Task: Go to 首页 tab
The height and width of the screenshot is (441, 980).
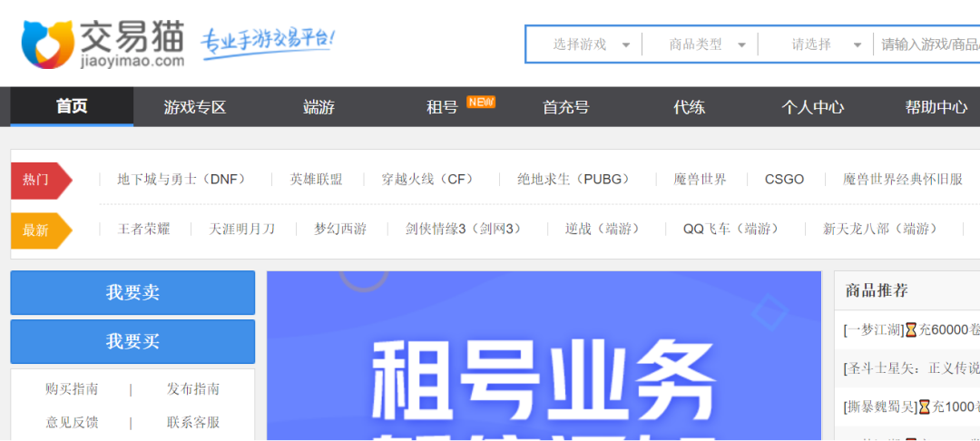Action: click(72, 107)
